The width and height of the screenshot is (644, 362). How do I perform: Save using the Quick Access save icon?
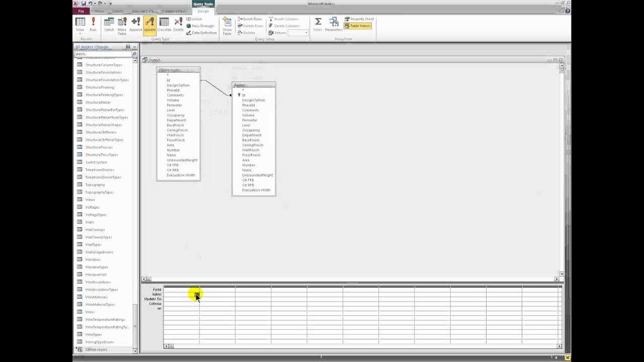[x=84, y=4]
